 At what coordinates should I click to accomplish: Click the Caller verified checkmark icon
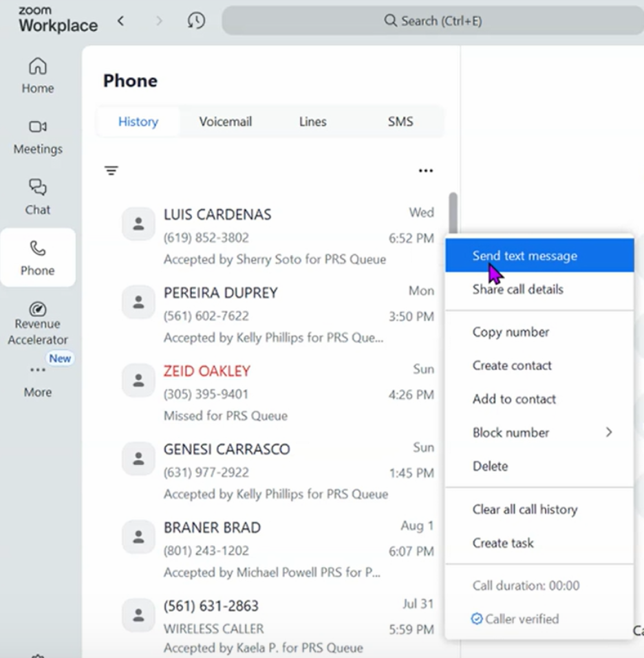click(x=477, y=619)
